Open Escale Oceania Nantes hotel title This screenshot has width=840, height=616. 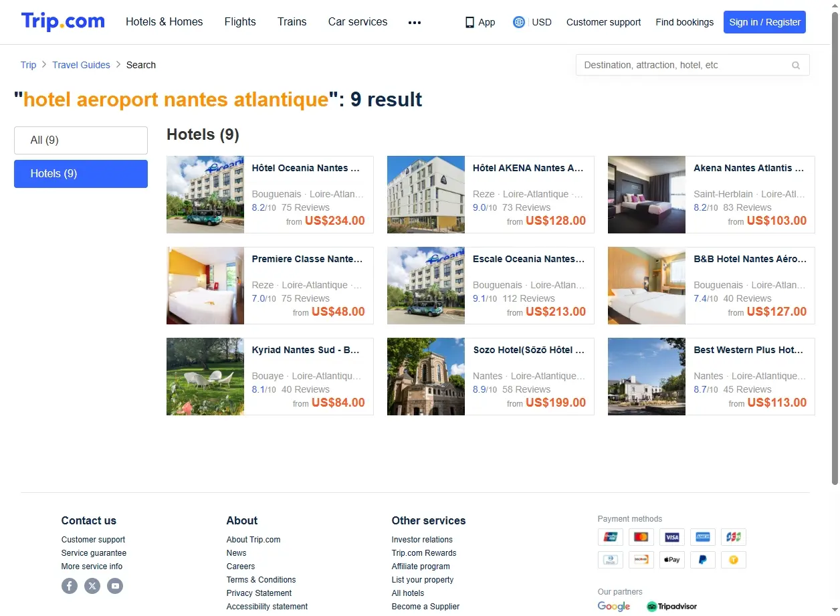click(528, 259)
